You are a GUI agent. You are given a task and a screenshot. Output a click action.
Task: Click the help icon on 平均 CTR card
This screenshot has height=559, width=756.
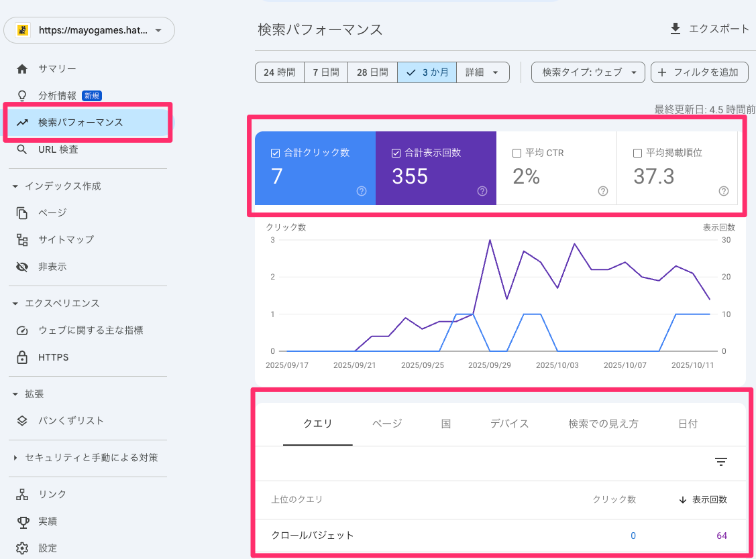pyautogui.click(x=602, y=191)
